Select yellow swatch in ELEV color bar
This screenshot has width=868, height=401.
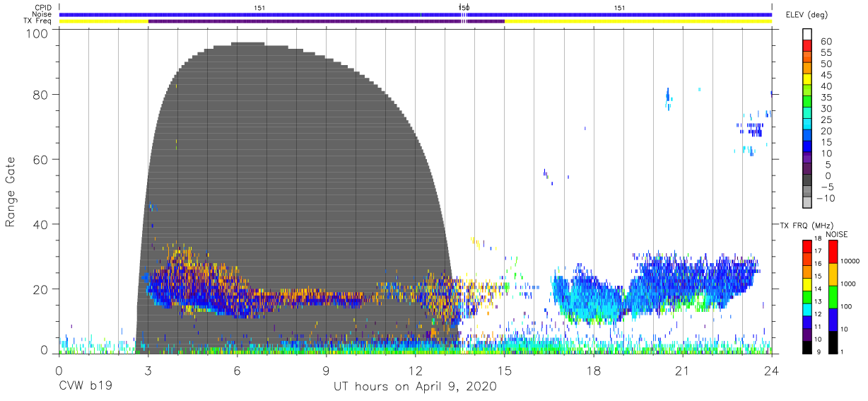click(807, 79)
